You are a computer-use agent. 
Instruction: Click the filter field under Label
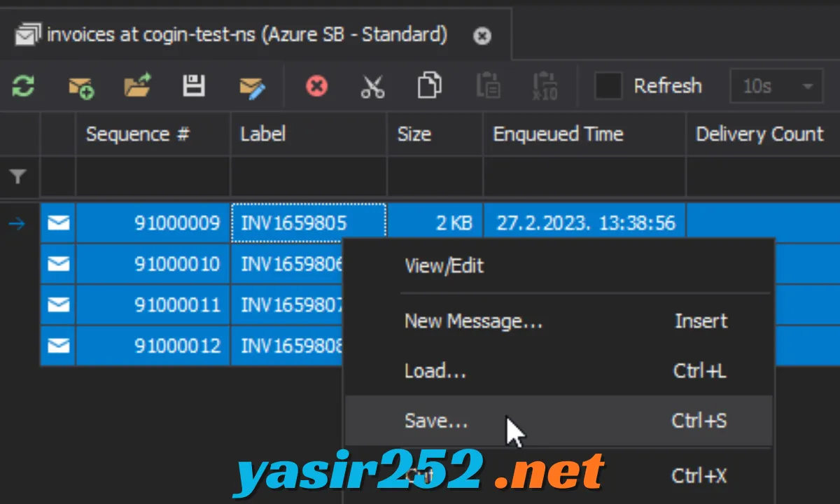coord(309,177)
